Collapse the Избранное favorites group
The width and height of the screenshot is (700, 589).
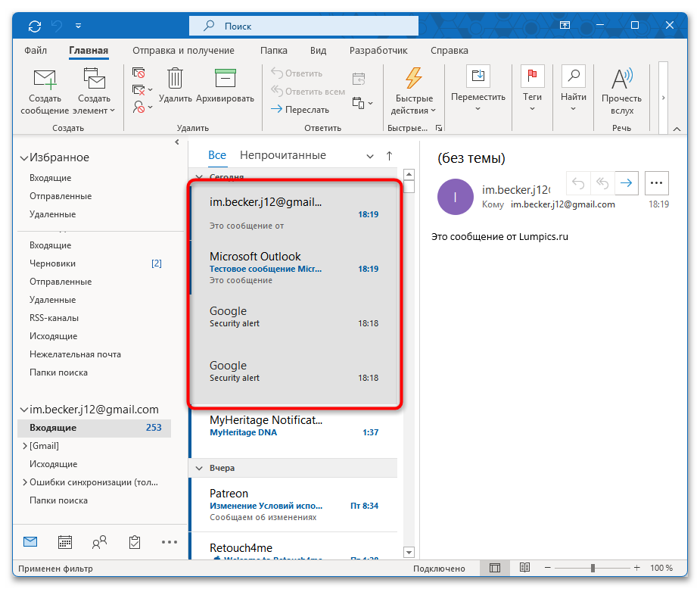(x=24, y=158)
